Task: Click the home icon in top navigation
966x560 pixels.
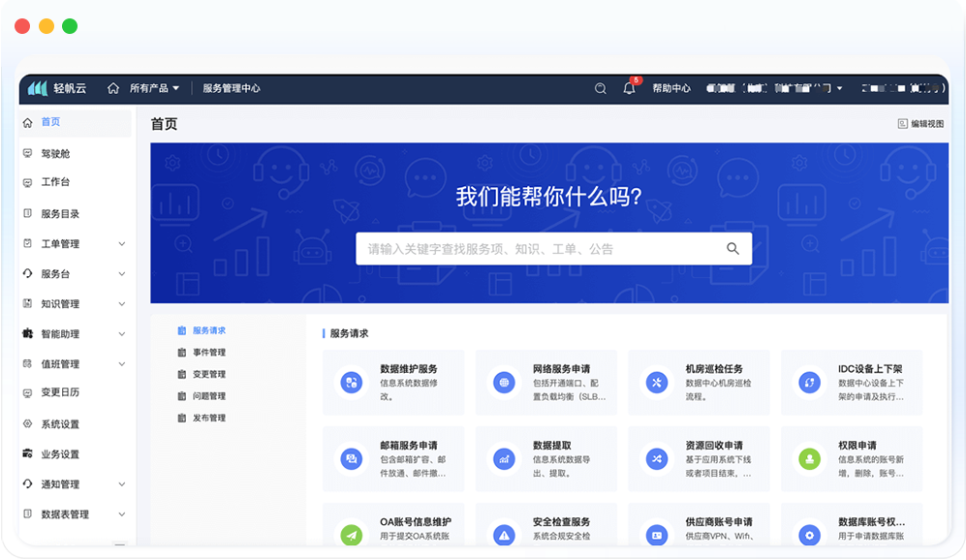Action: (x=114, y=88)
